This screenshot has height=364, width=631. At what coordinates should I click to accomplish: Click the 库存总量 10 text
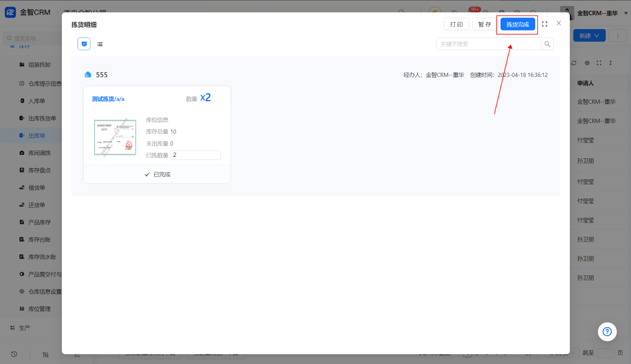(161, 132)
